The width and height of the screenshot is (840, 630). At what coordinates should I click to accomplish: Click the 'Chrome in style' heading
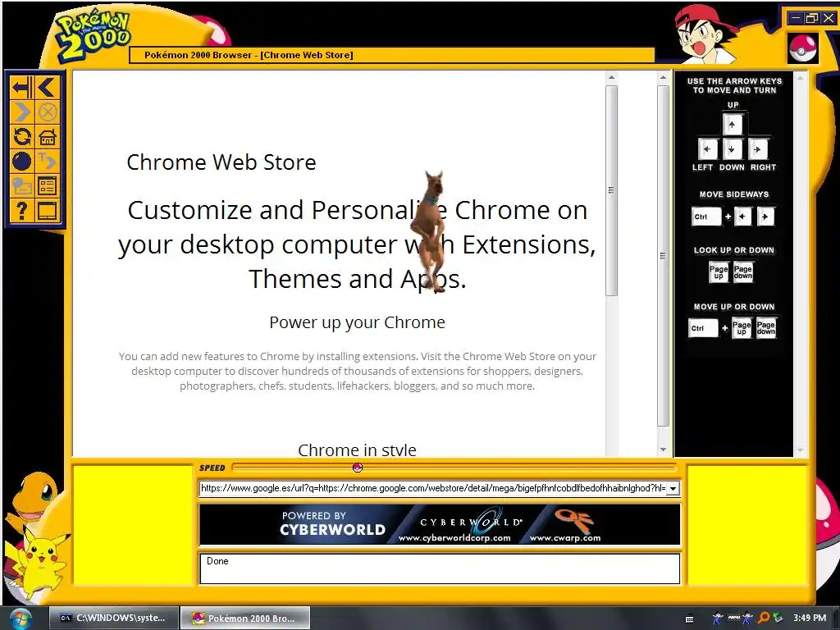[358, 450]
